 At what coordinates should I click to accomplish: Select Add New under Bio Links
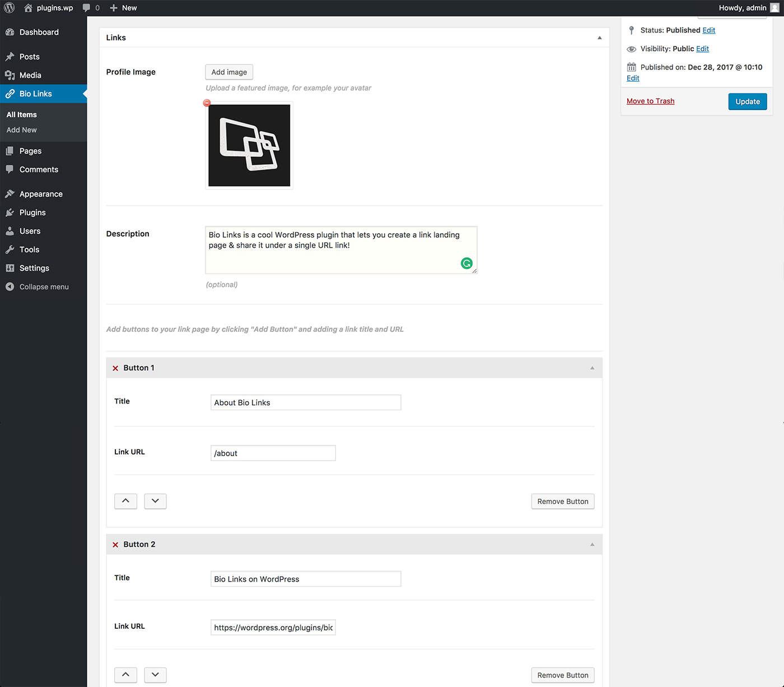(x=22, y=130)
